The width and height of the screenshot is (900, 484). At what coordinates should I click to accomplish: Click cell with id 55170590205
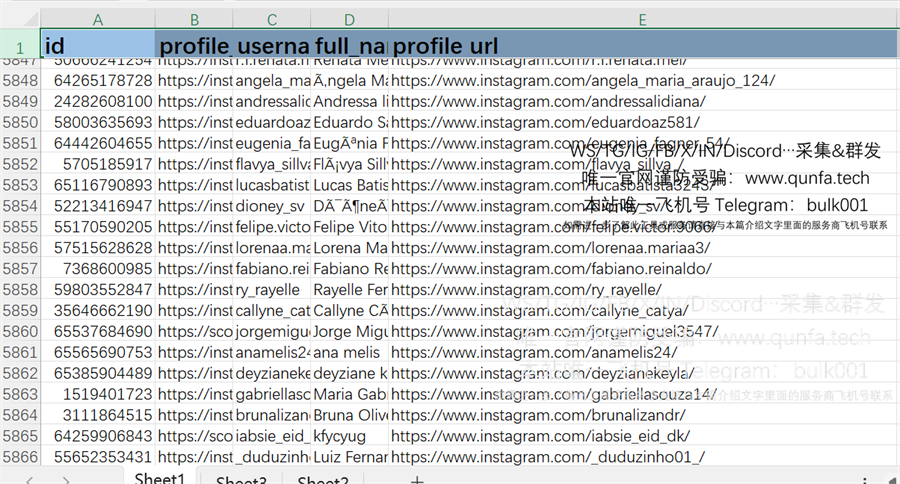coord(98,227)
